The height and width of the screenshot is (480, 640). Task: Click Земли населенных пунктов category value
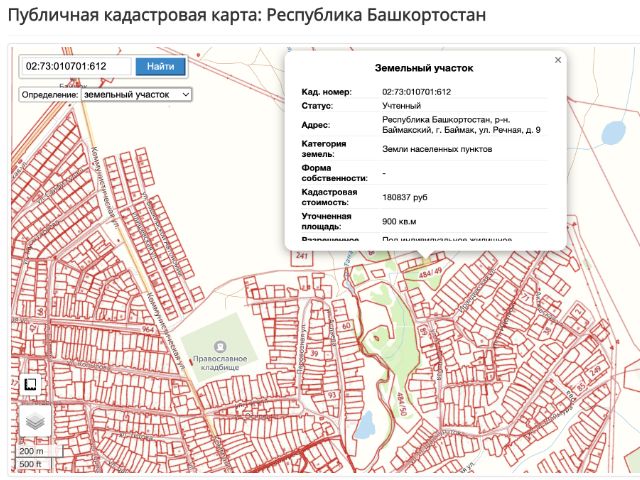pos(437,149)
